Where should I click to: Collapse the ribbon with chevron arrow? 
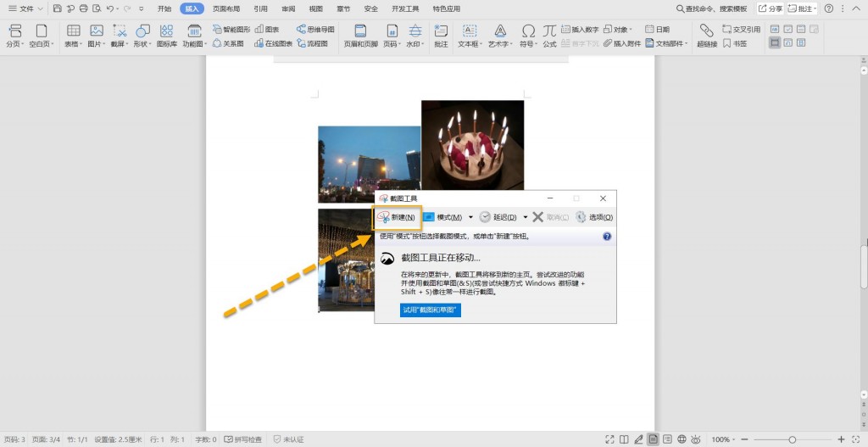[x=856, y=8]
